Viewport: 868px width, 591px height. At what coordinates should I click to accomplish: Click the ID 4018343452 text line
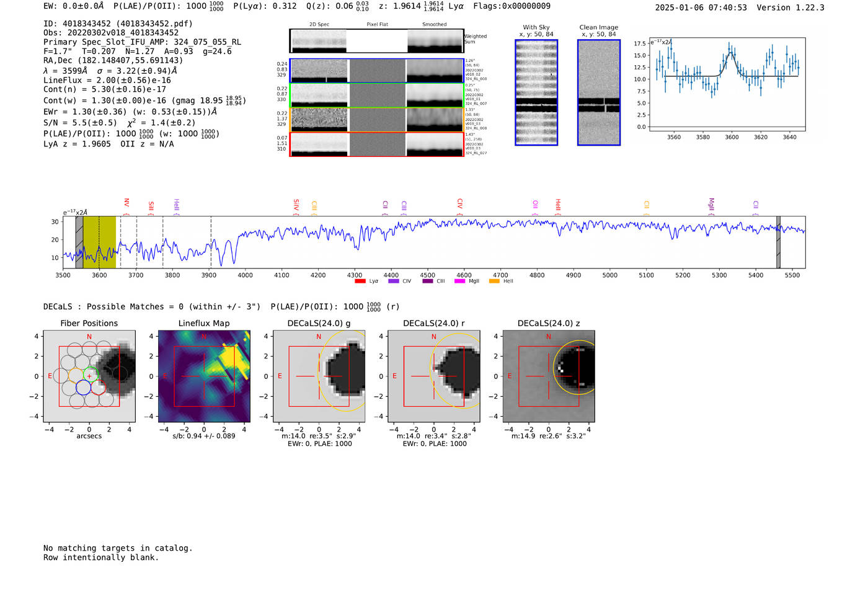[x=118, y=24]
